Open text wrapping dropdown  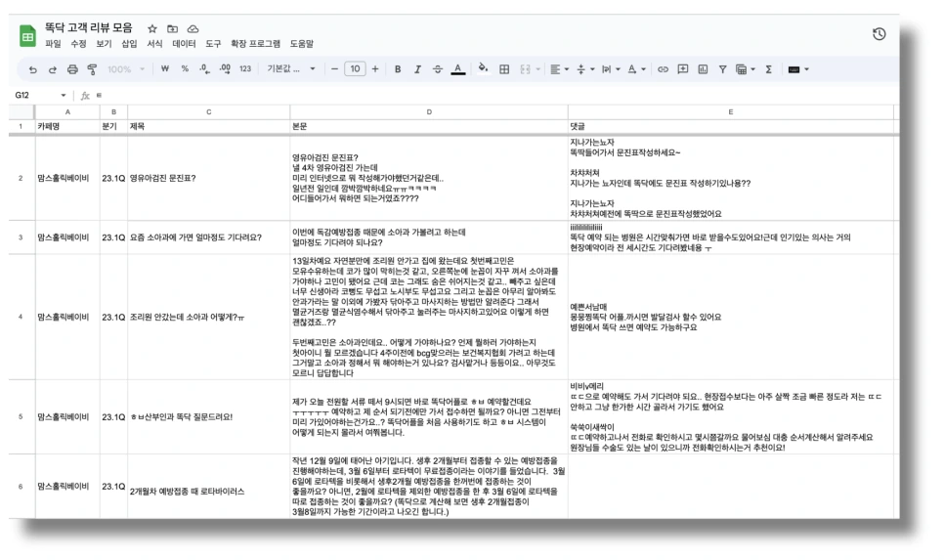pos(611,69)
